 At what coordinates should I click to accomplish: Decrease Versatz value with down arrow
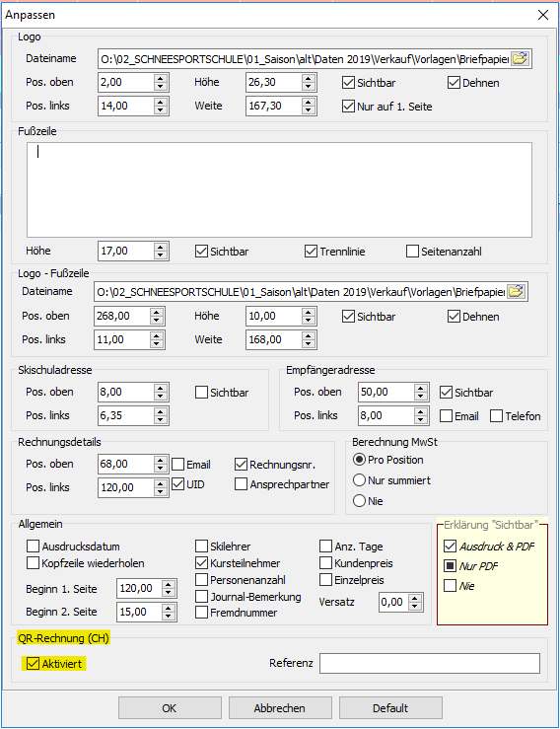[415, 607]
